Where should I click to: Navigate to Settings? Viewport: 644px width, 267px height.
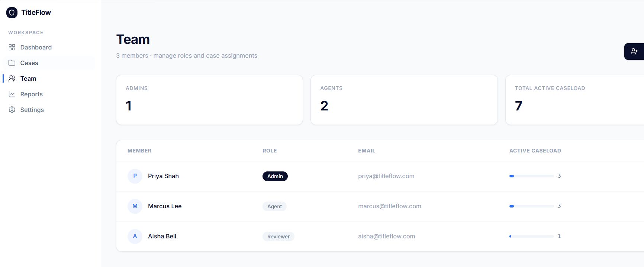(49, 110)
